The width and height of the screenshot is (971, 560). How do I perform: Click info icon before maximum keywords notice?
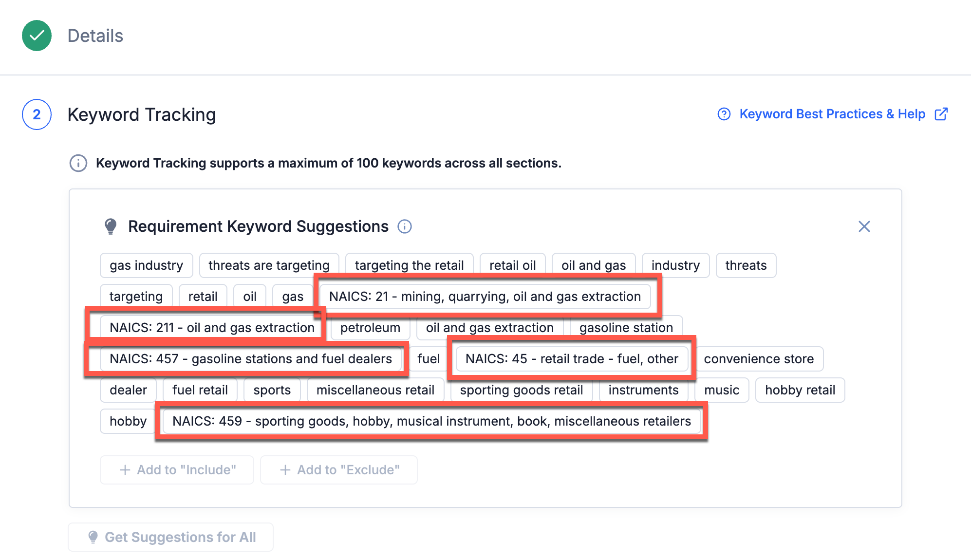coord(78,163)
